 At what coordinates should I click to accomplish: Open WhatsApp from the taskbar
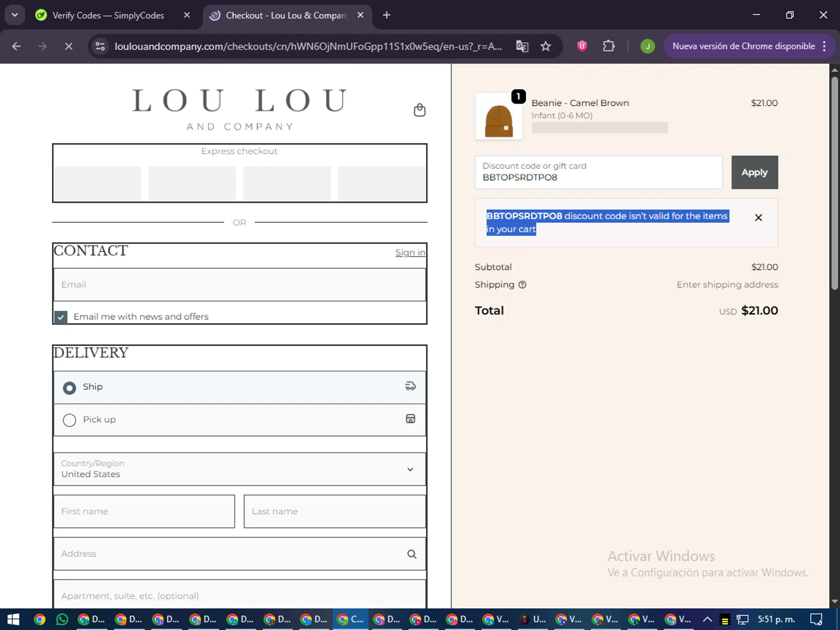click(62, 619)
